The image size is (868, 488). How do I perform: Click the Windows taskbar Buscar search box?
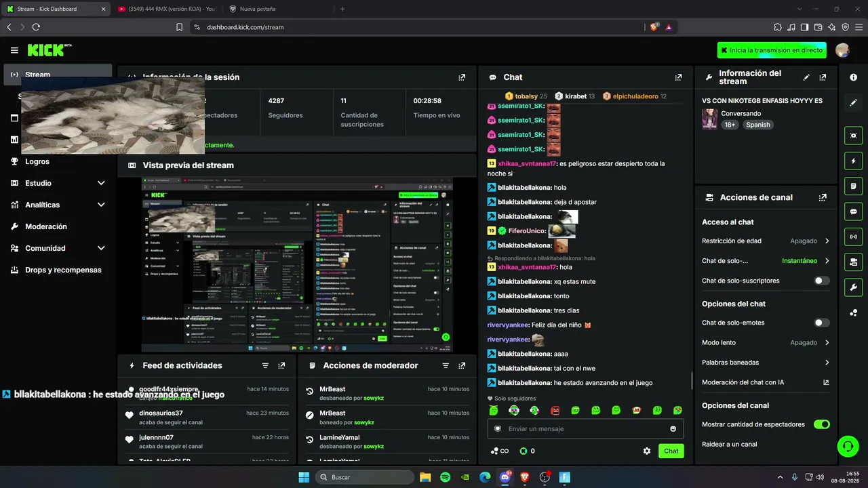coord(365,477)
